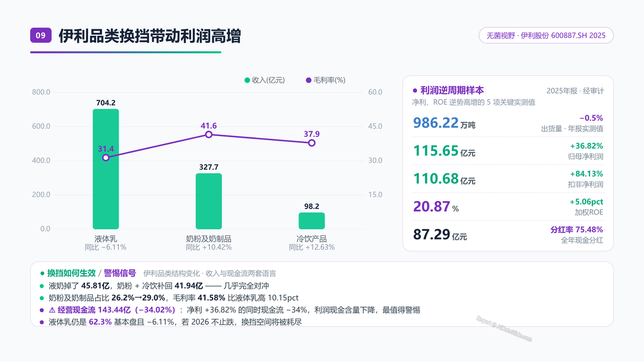The height and width of the screenshot is (362, 644).
Task: Select the 704.2 bar value label
Action: tap(106, 103)
